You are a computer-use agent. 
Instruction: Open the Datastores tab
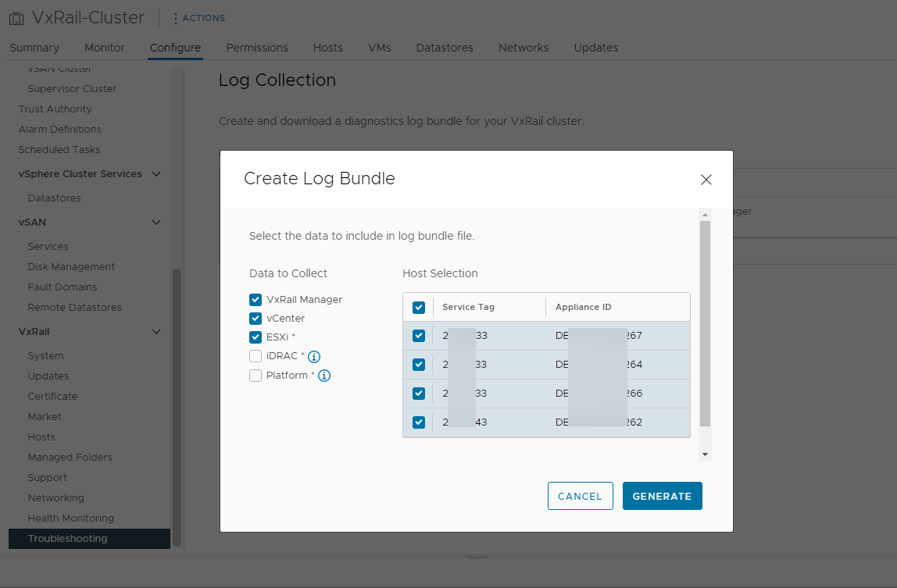click(445, 48)
